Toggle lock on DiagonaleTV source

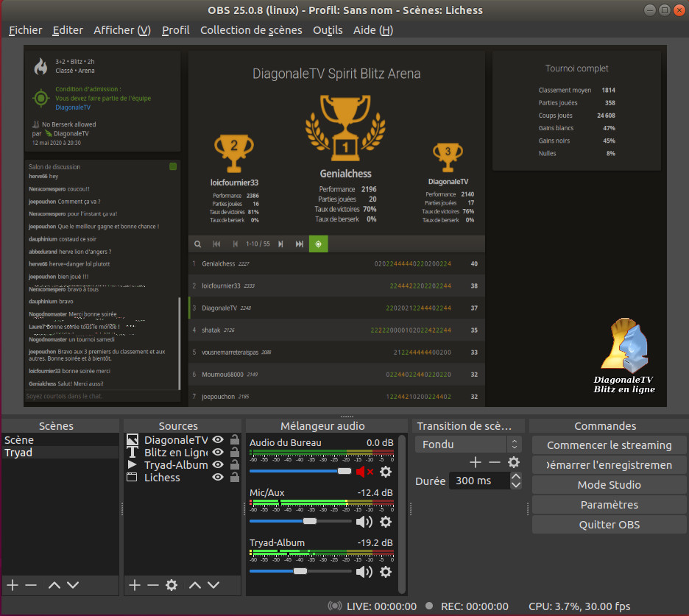[x=235, y=440]
